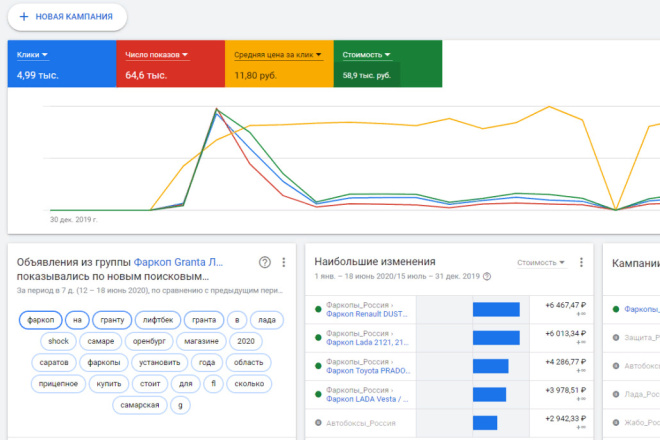Click the +3 978,51 ₽ change value

point(565,390)
